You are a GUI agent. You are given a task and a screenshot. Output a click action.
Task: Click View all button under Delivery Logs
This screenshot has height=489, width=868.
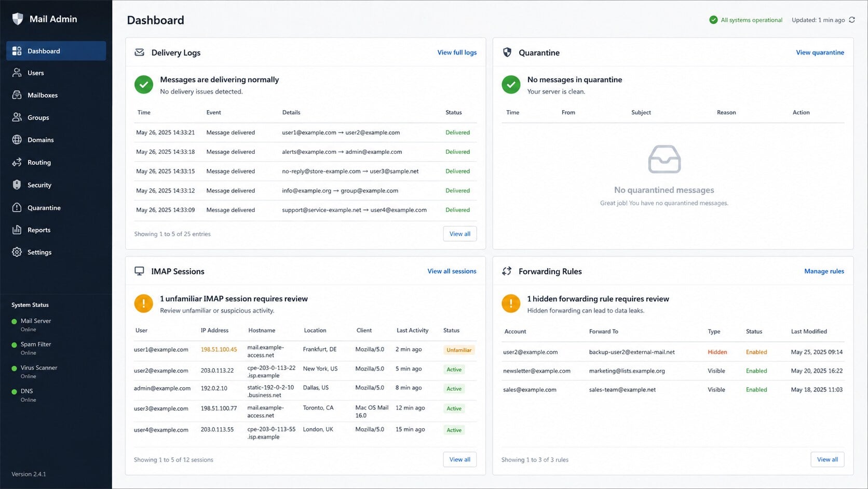point(460,234)
